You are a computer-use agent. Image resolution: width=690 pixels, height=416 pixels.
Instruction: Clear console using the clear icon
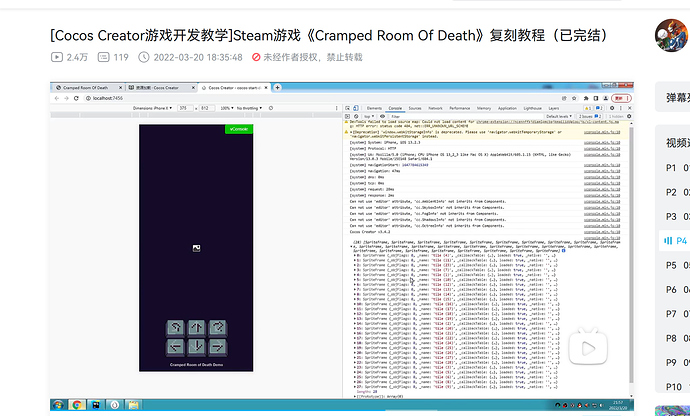pos(356,116)
